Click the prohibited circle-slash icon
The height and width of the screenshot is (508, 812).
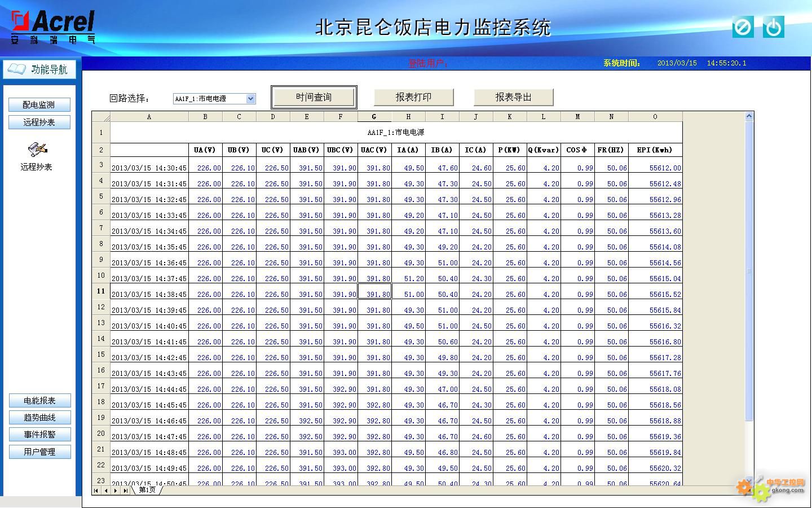(x=743, y=27)
